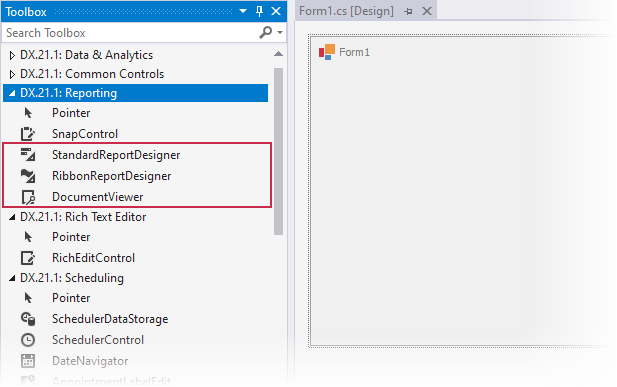Select the RichEditControl text label
This screenshot has height=387, width=617.
coord(93,258)
